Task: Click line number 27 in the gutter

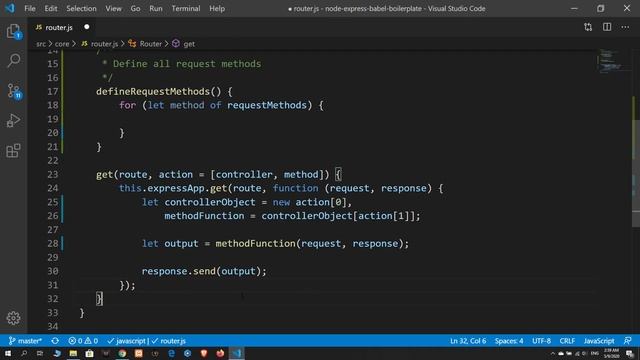Action: point(53,230)
